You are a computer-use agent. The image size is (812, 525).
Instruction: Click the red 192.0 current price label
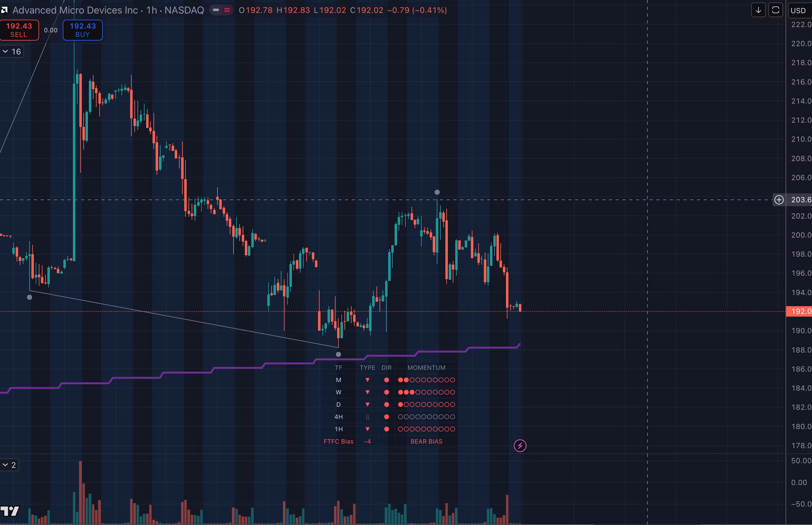coord(799,311)
